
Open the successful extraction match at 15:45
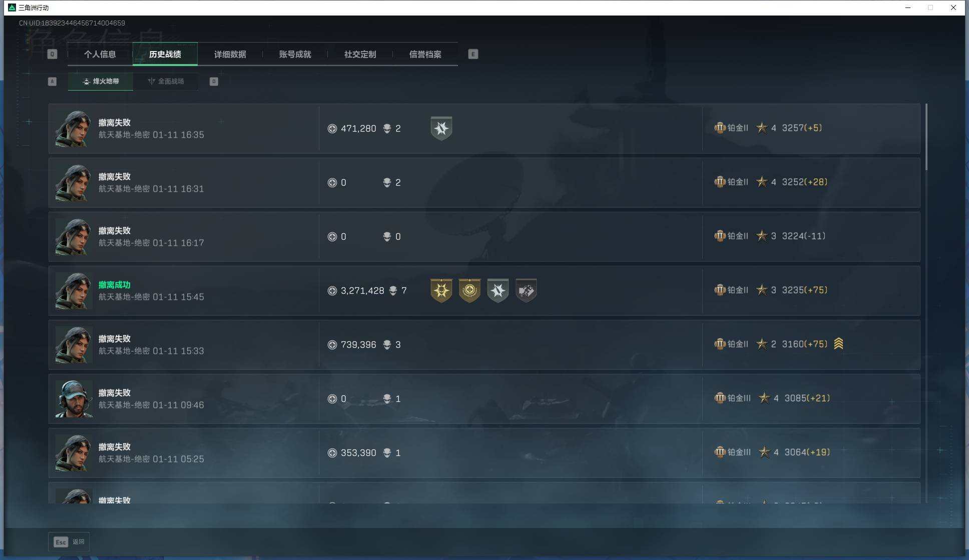(484, 291)
